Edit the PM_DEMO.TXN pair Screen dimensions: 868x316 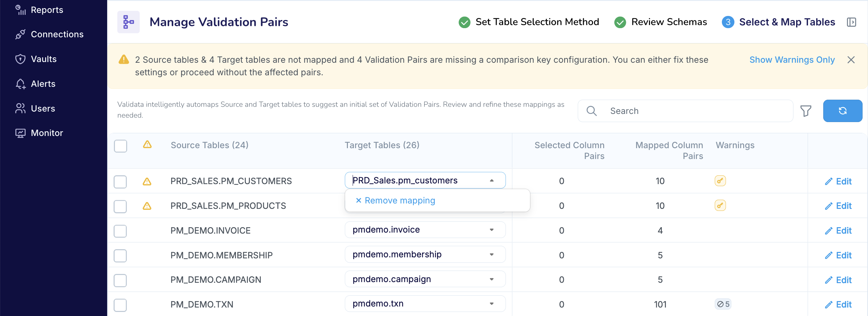[839, 304]
